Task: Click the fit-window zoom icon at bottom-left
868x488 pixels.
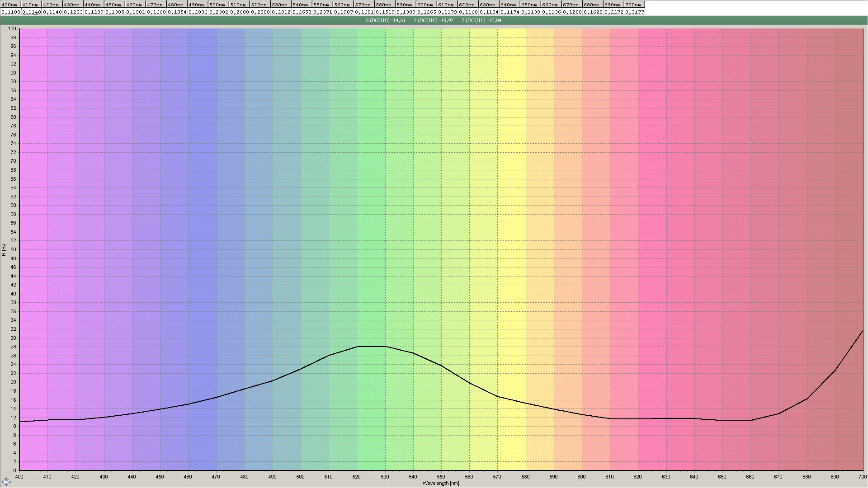Action: (6, 482)
